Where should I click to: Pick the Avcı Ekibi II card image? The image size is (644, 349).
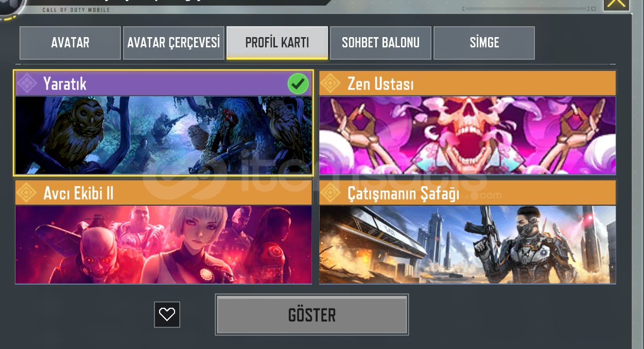pyautogui.click(x=164, y=245)
